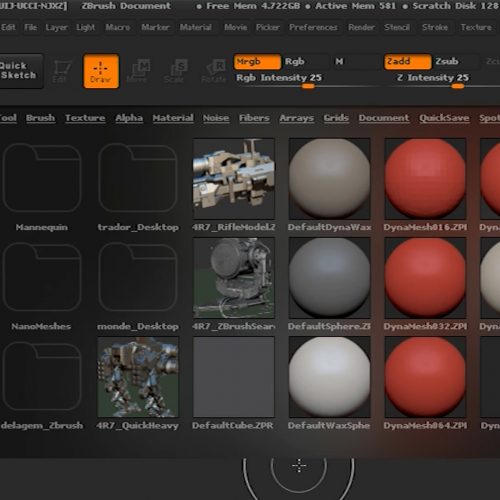Toggle the Mrgb channel button
Image resolution: width=500 pixels, height=500 pixels.
257,62
